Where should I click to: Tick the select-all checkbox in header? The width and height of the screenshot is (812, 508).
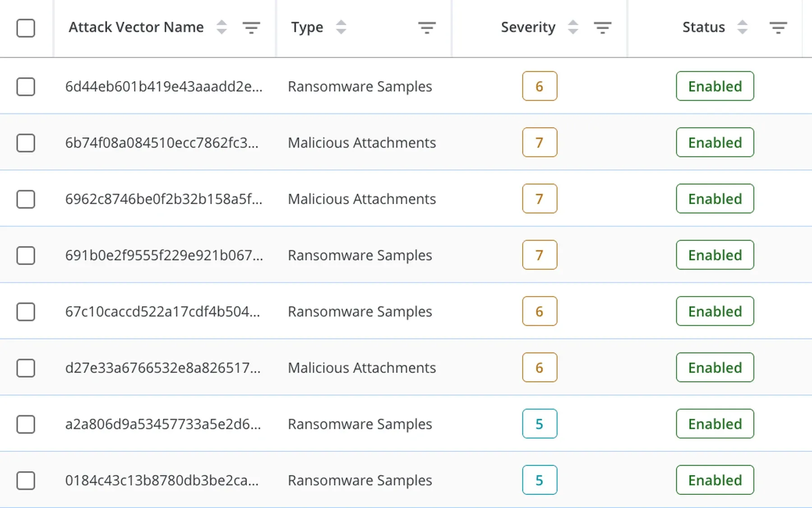pyautogui.click(x=26, y=28)
